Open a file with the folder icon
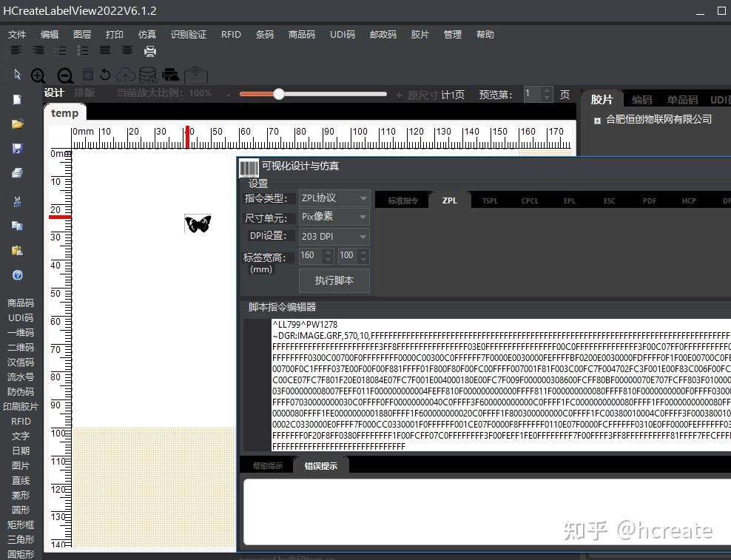 [x=18, y=124]
